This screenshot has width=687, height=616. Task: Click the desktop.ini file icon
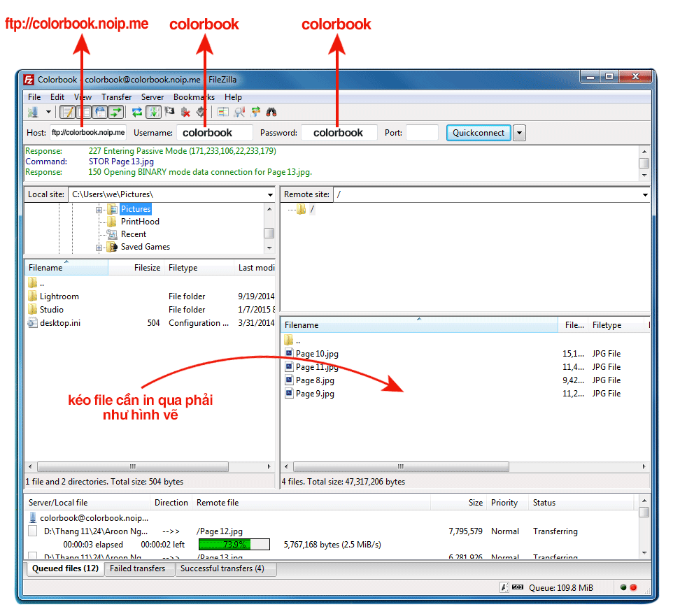(x=32, y=322)
